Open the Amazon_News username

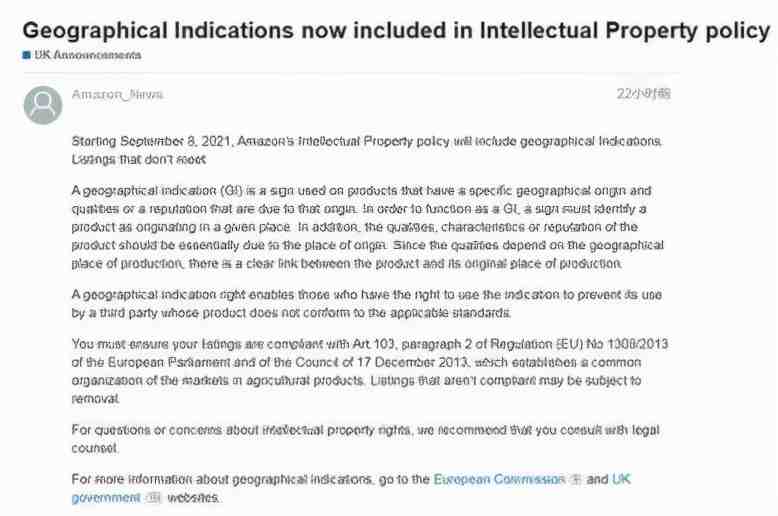coord(117,94)
